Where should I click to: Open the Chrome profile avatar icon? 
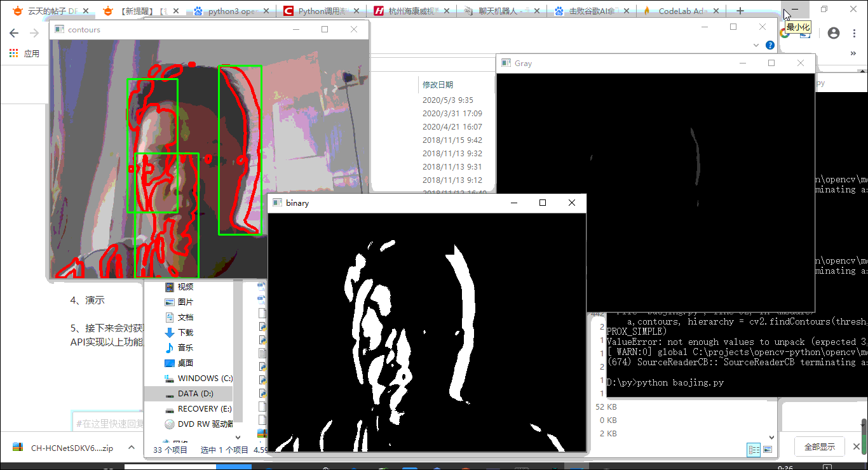pyautogui.click(x=834, y=33)
